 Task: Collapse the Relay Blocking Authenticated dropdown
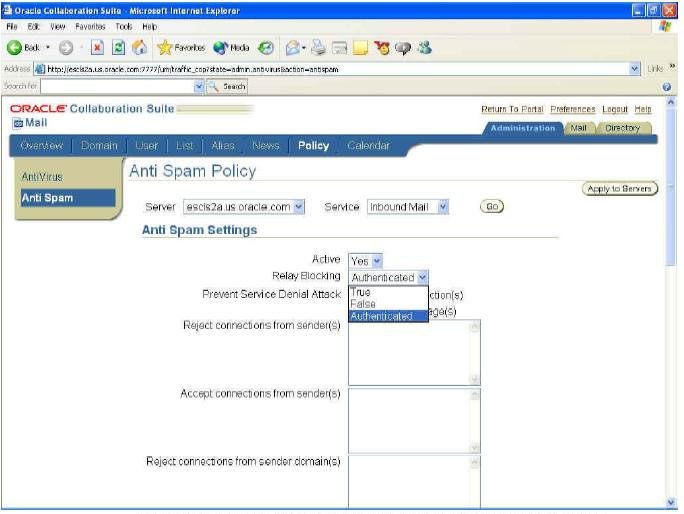[x=422, y=277]
